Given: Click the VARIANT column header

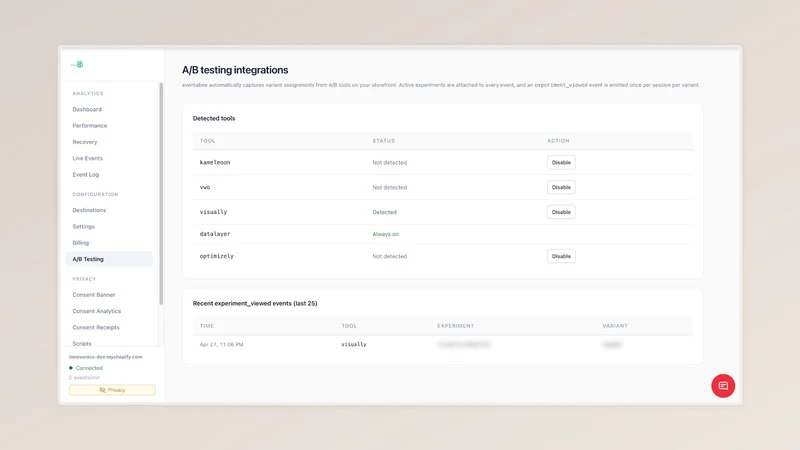Looking at the screenshot, I should (615, 326).
